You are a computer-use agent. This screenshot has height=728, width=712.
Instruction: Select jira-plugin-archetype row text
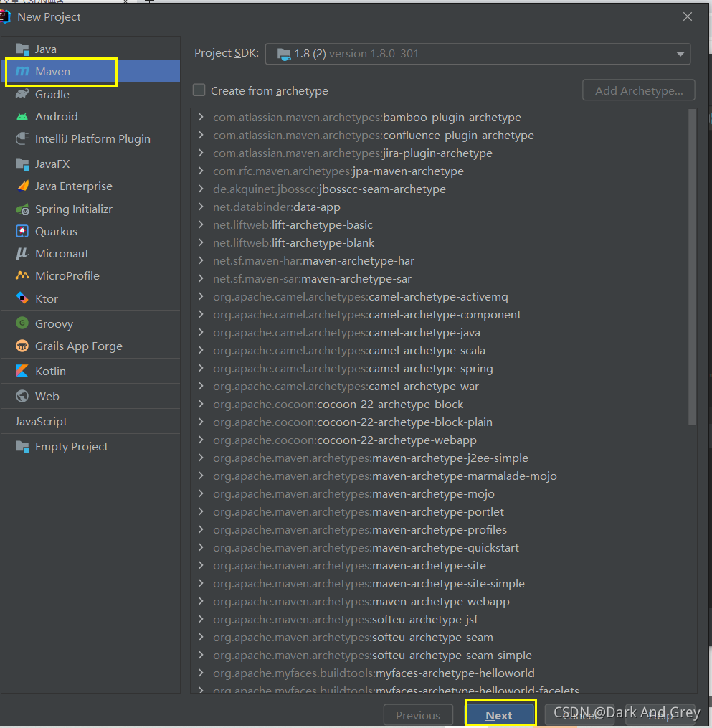[x=353, y=153]
